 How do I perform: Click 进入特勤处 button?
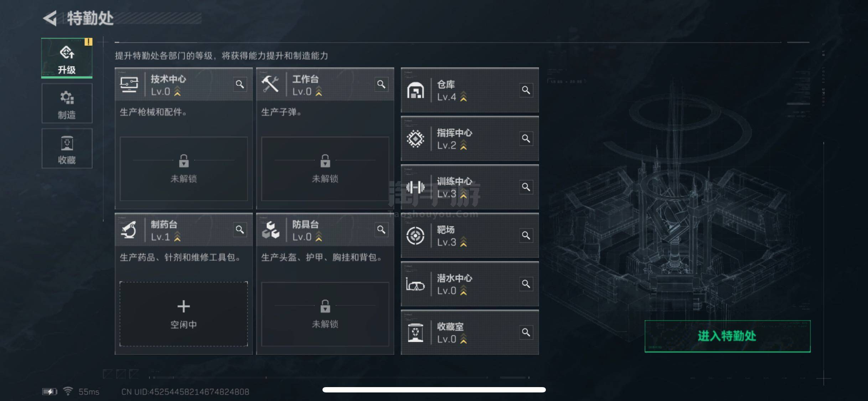point(727,336)
